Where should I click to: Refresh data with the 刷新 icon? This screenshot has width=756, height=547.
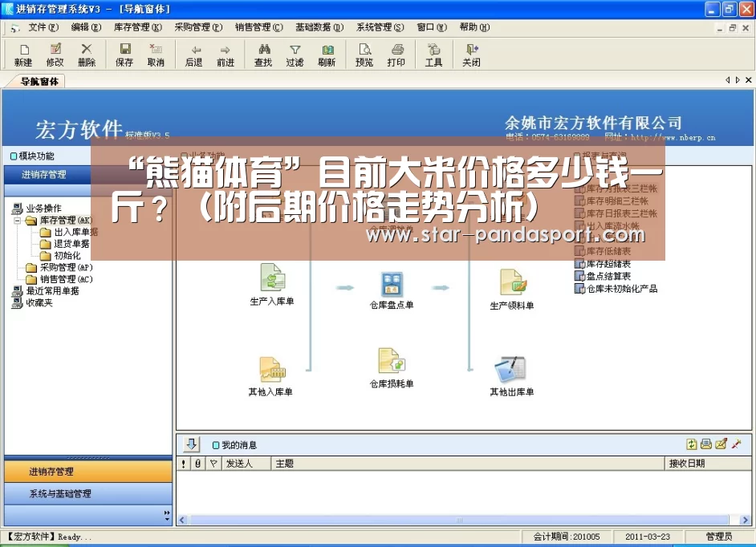pyautogui.click(x=327, y=55)
